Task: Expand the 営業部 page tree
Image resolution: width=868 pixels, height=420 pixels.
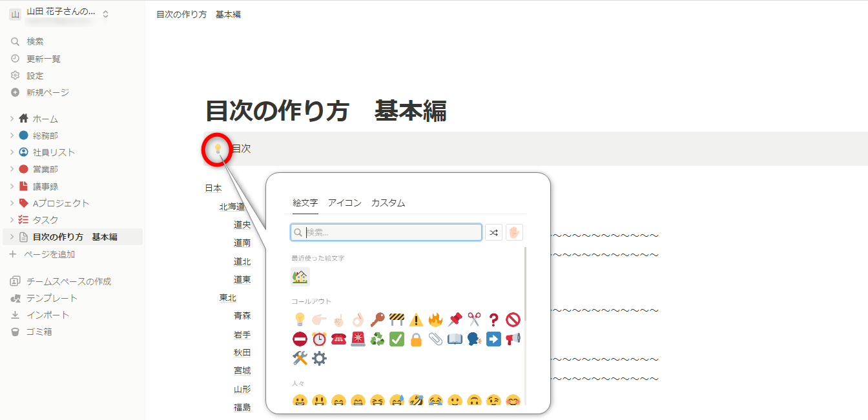Action: tap(12, 169)
